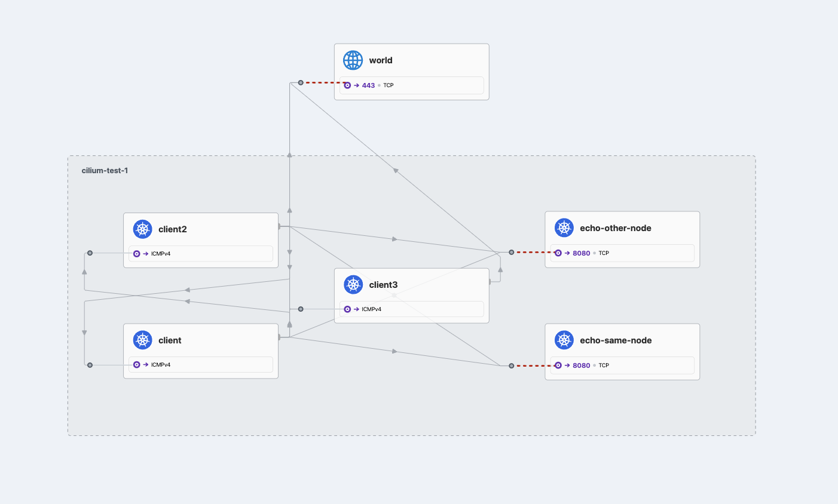Click the connector dot left of echo-same-node
The image size is (838, 504).
(x=511, y=365)
